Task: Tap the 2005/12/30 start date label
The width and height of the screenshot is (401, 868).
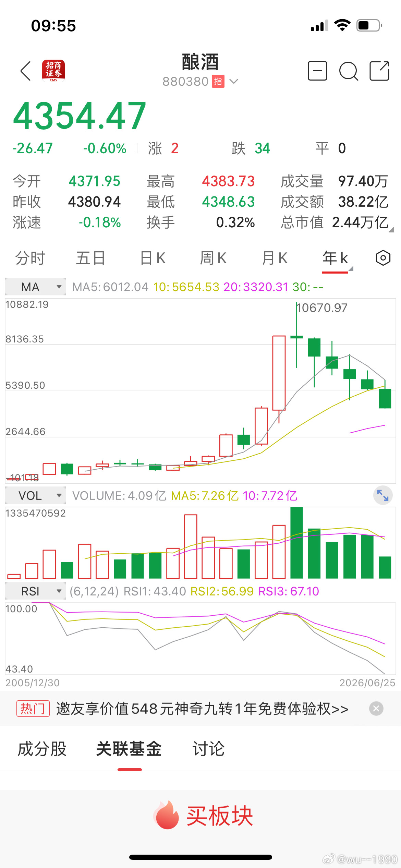Action: point(33,683)
